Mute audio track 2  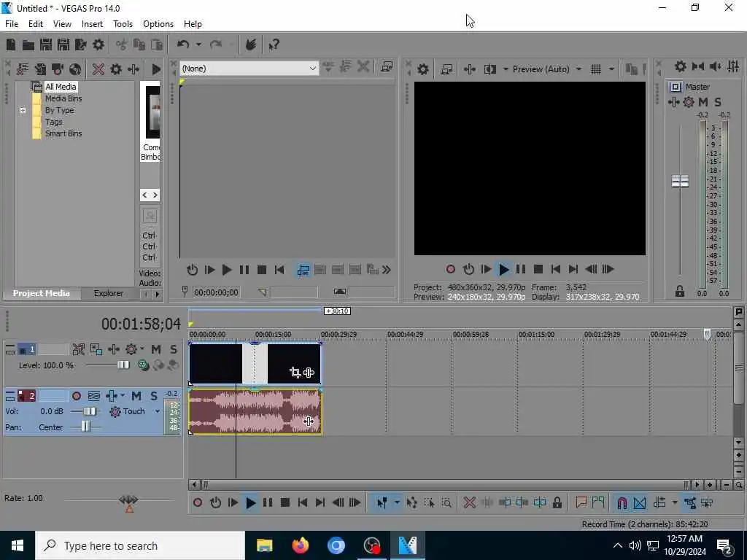click(x=136, y=396)
